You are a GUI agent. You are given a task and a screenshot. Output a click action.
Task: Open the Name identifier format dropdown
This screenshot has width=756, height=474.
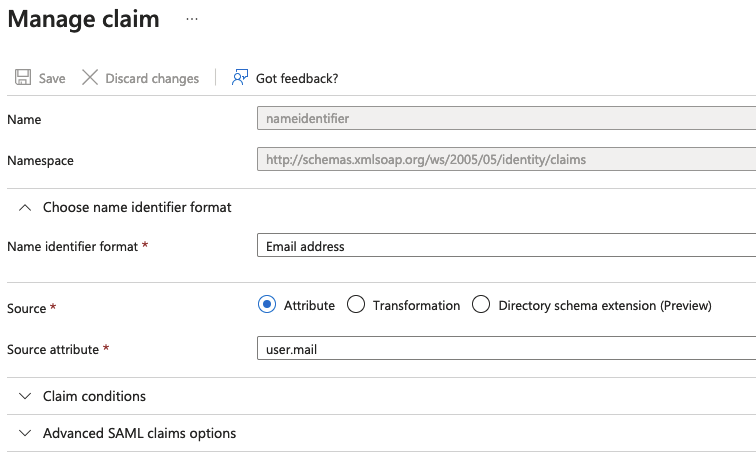505,246
